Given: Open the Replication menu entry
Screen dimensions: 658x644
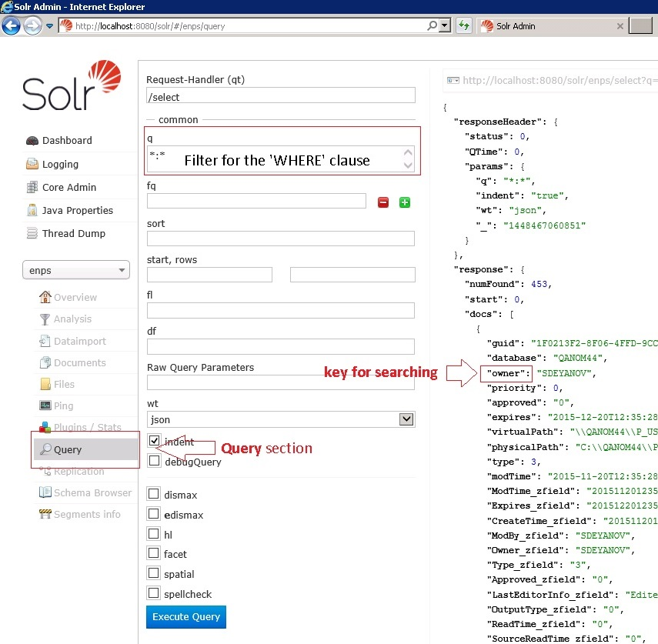Looking at the screenshot, I should [x=79, y=472].
